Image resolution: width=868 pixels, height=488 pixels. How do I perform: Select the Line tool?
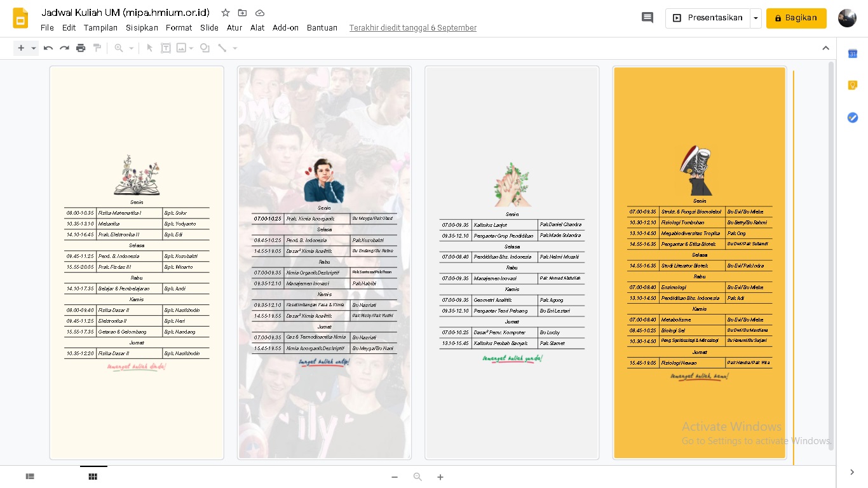tap(223, 48)
